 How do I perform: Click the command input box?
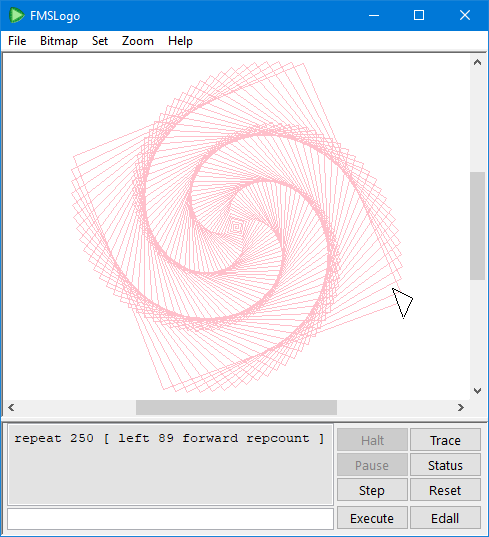tap(171, 519)
